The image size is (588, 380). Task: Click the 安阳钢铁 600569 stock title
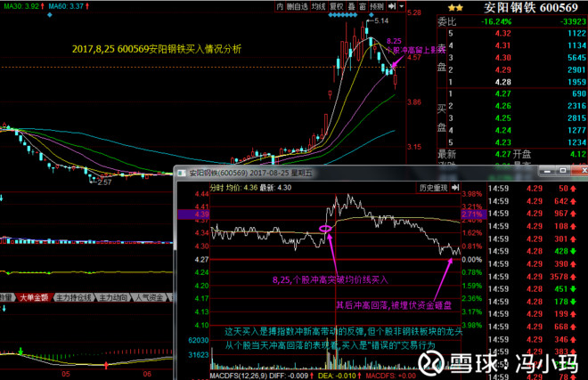531,7
